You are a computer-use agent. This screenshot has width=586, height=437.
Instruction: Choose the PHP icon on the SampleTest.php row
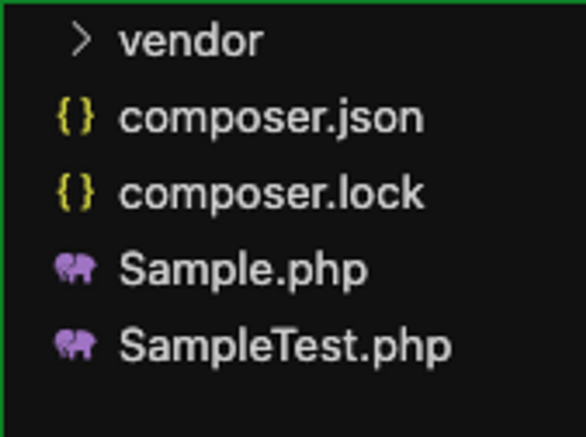pos(76,344)
